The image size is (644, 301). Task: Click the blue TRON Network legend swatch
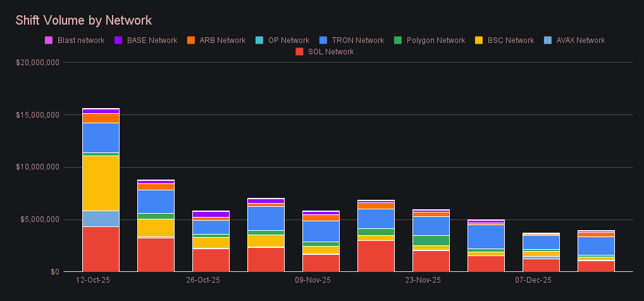coord(323,40)
